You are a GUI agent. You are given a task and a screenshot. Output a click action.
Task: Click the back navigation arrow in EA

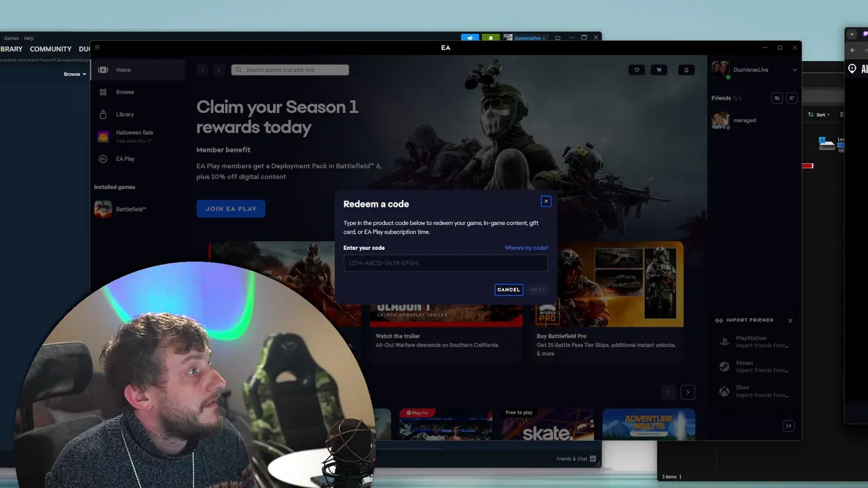pos(202,70)
